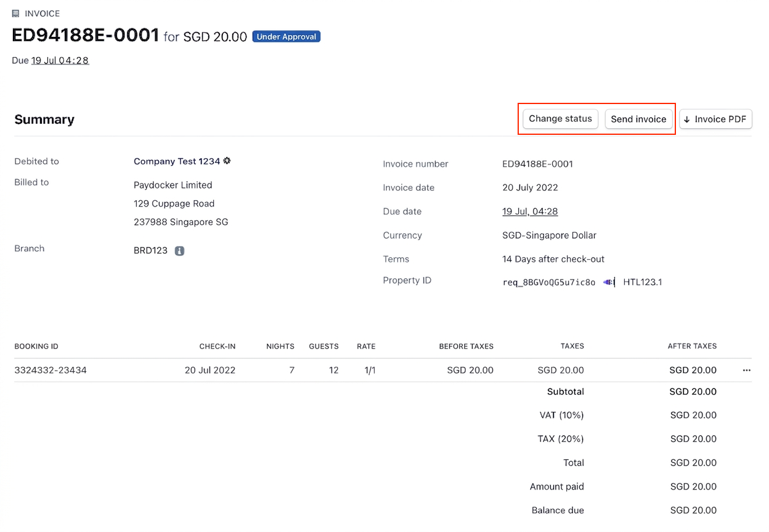Click the Under Approval status badge
Image resolution: width=769 pixels, height=532 pixels.
tap(287, 37)
